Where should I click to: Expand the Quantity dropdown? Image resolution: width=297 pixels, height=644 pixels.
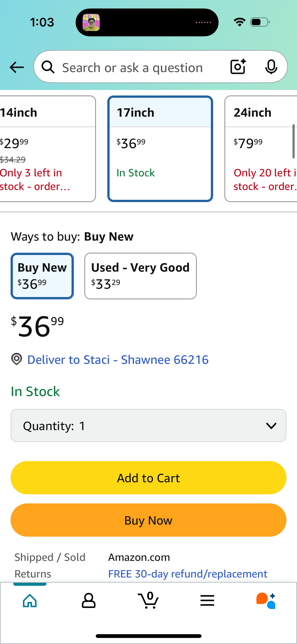148,426
